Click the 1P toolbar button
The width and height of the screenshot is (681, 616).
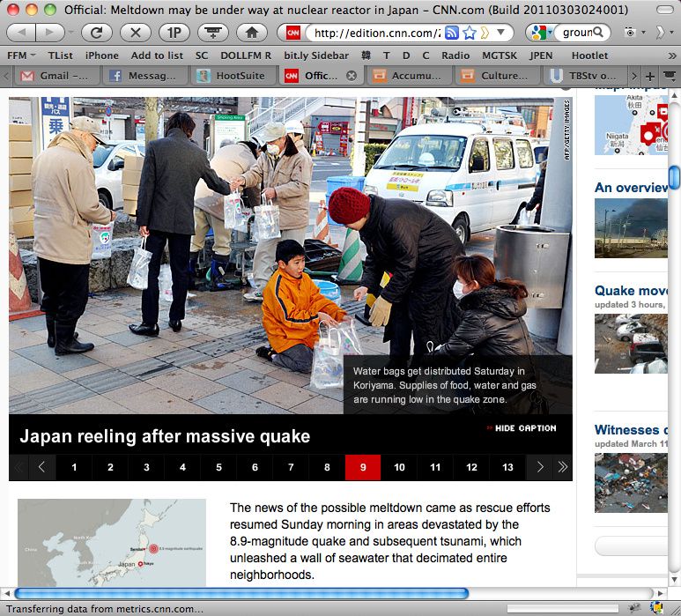point(174,33)
